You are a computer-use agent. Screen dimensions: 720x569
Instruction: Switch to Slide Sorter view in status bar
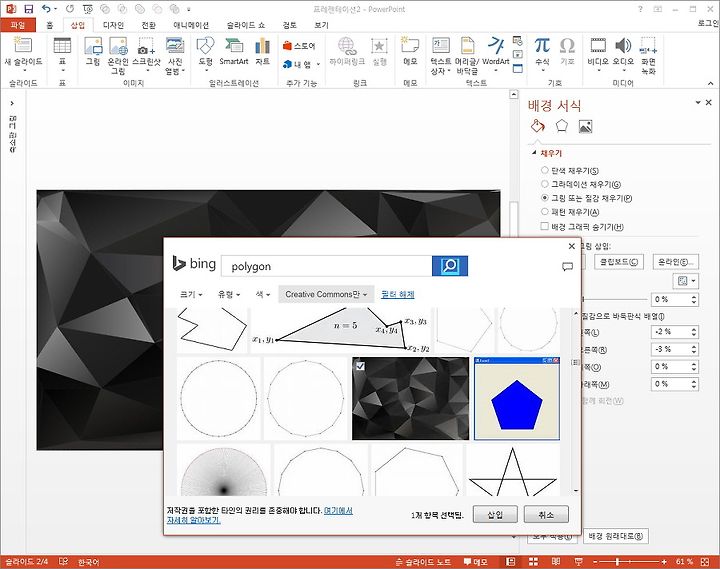pyautogui.click(x=533, y=562)
